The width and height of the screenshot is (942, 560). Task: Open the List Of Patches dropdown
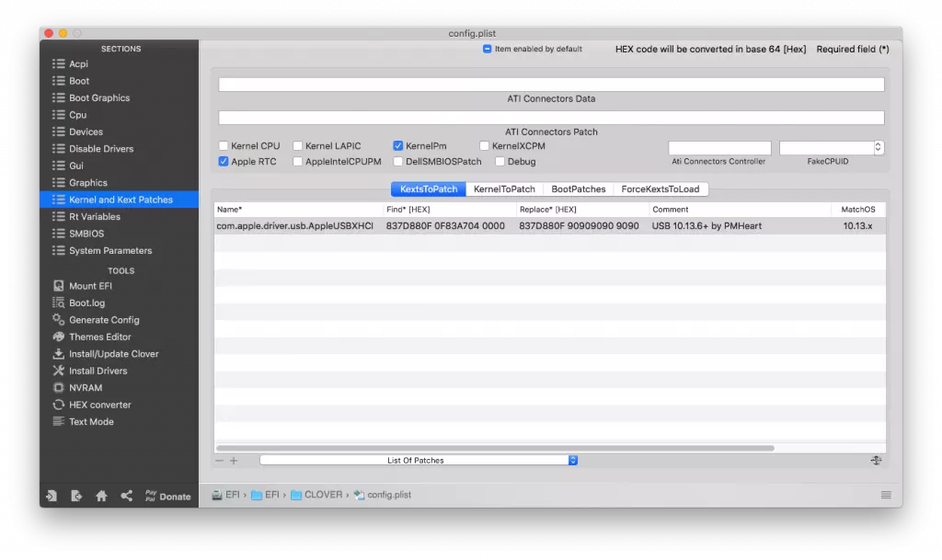click(419, 461)
